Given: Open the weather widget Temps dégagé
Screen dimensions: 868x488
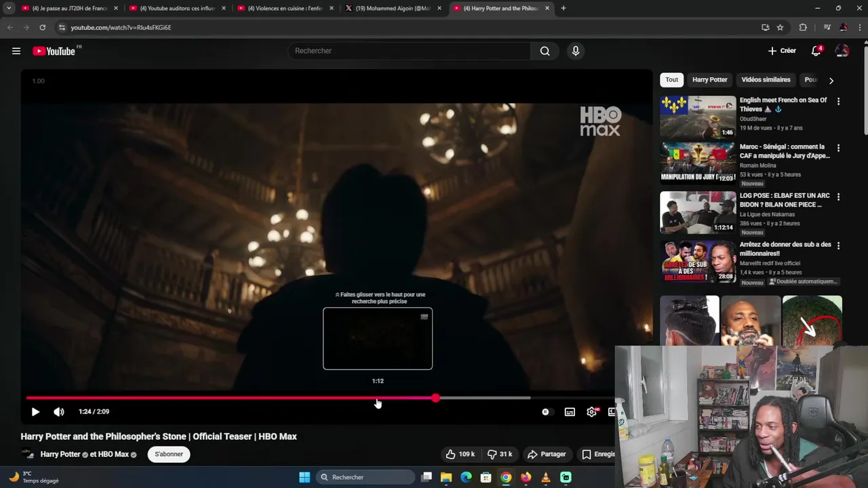Looking at the screenshot, I should point(34,477).
